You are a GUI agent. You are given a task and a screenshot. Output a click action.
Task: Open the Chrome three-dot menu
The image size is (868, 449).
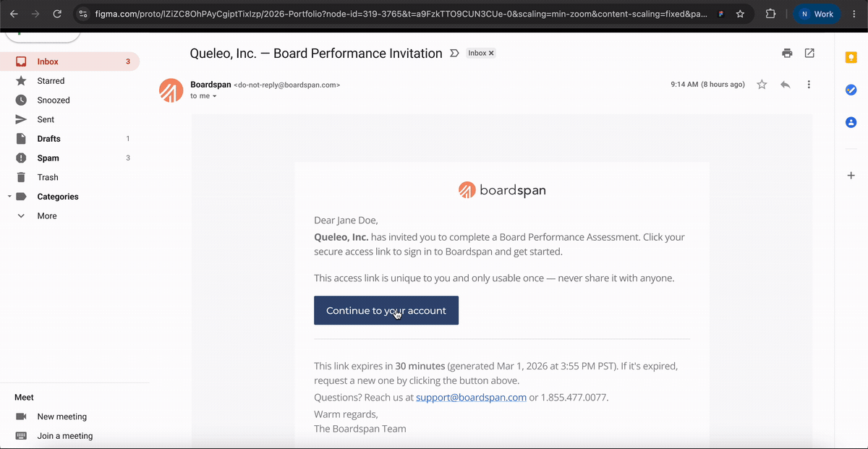[854, 14]
